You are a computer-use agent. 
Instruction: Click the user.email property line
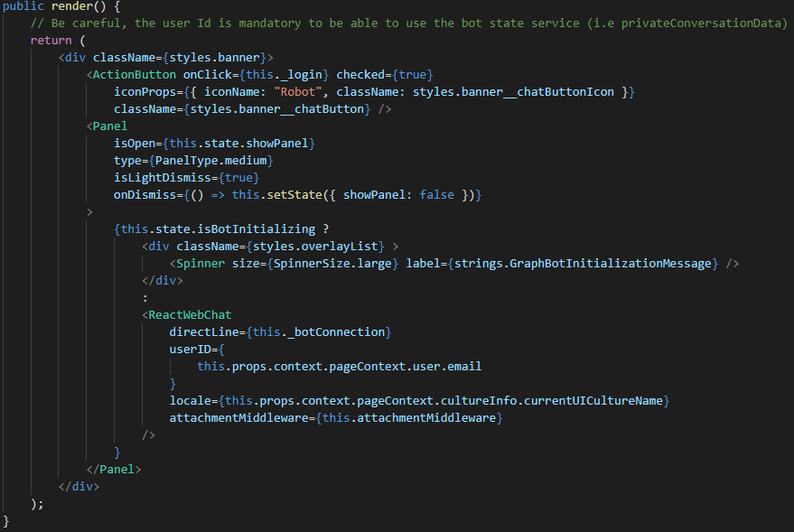coord(339,366)
